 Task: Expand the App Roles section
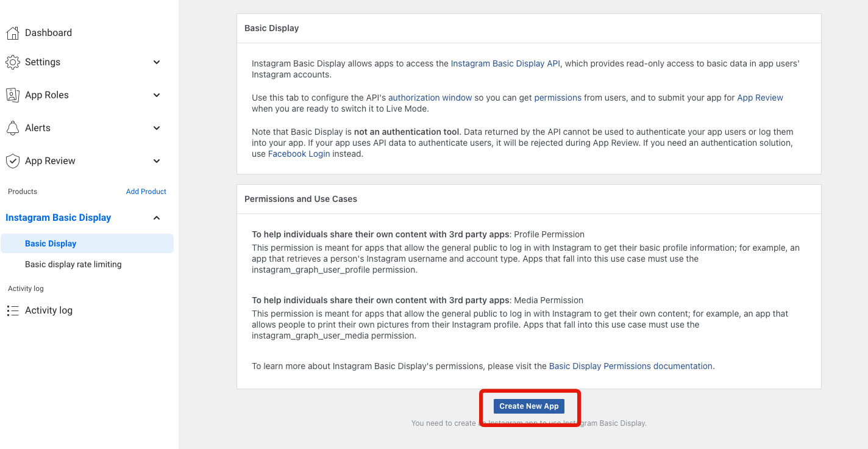(x=157, y=95)
